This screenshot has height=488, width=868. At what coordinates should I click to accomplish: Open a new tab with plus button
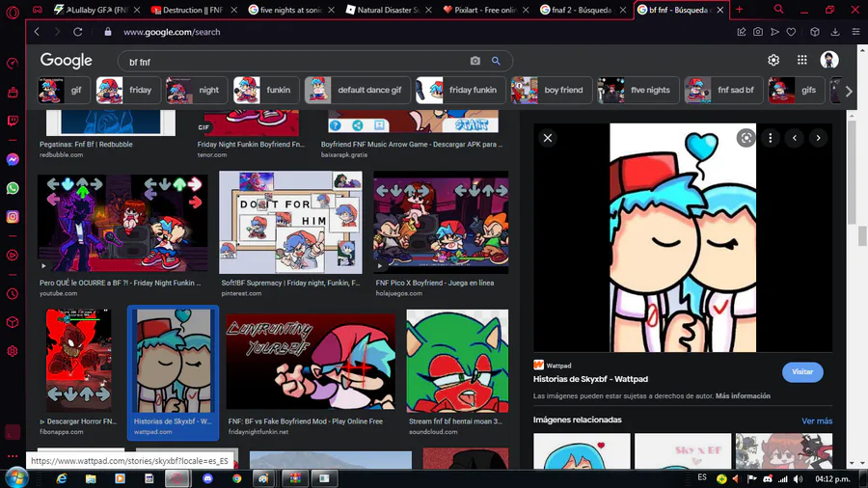(x=739, y=10)
